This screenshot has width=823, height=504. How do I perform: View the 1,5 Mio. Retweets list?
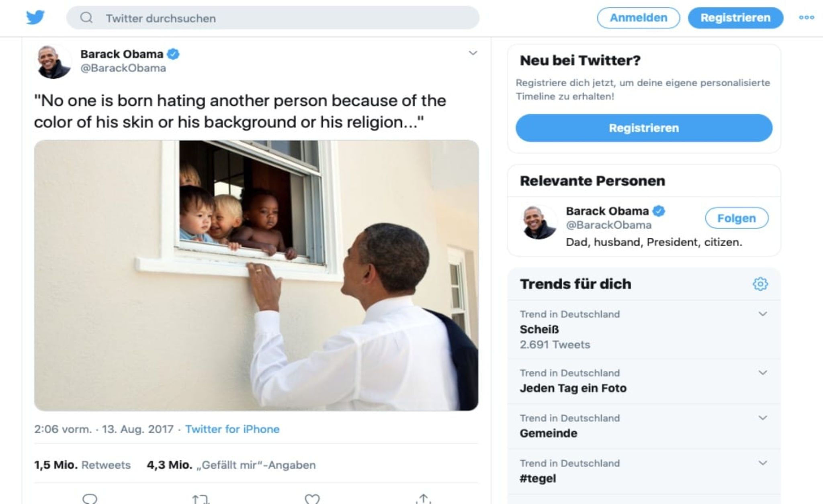pyautogui.click(x=82, y=465)
